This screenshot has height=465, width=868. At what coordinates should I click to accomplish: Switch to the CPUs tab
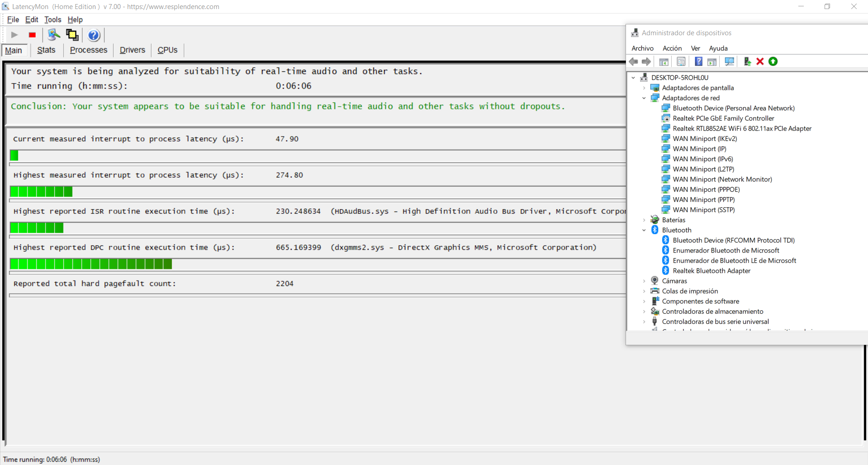pos(167,50)
